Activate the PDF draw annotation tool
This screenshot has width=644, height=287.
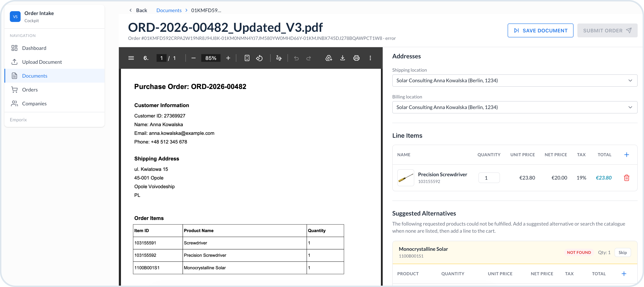pos(279,58)
